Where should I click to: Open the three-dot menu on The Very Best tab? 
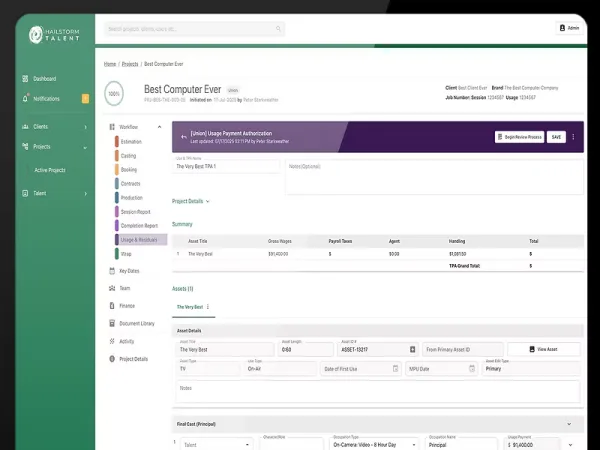pos(208,307)
